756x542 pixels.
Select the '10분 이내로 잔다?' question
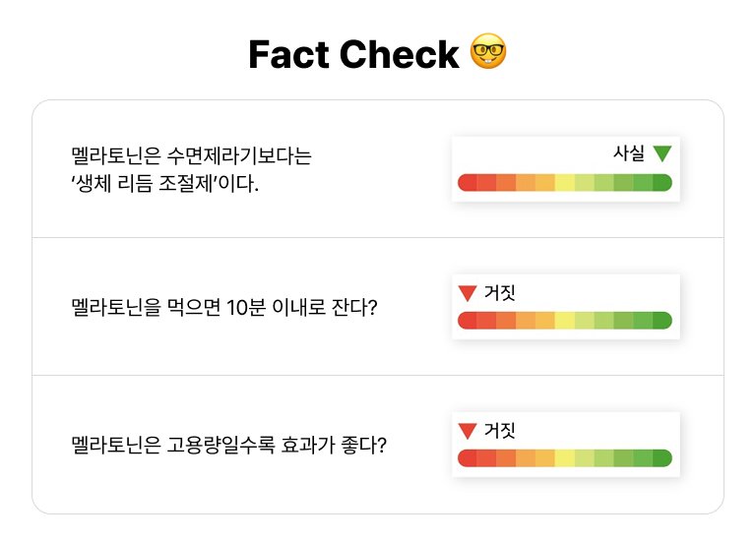point(224,307)
